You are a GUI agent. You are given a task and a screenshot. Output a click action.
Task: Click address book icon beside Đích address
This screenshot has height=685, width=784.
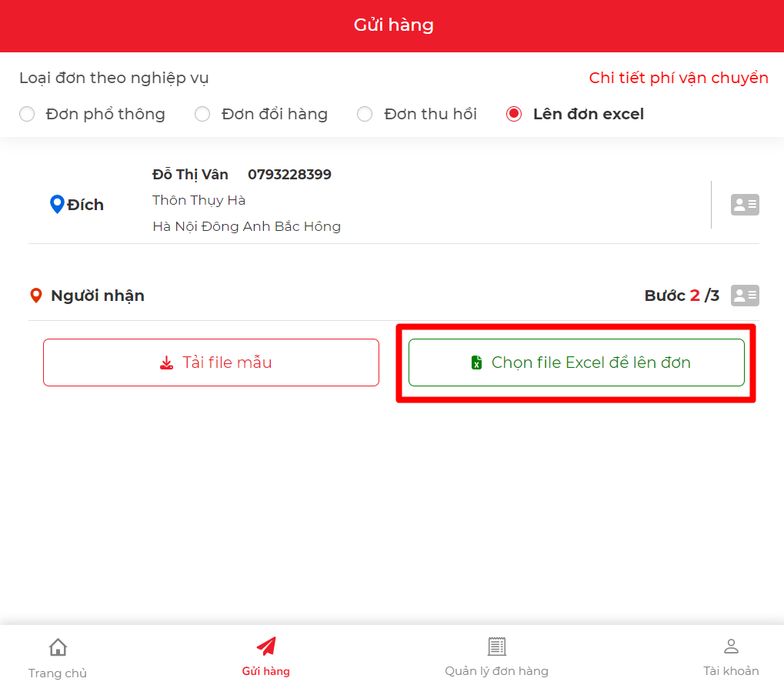745,205
